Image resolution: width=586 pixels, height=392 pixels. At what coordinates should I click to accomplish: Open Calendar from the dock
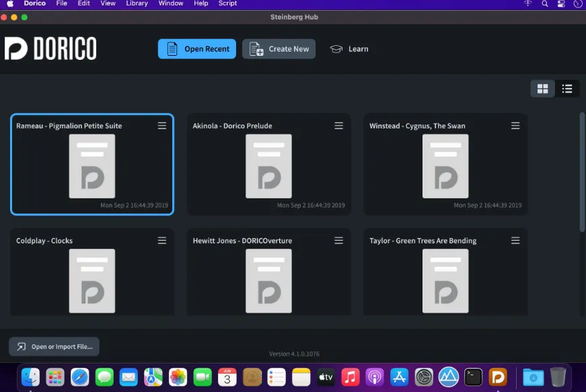pos(227,377)
